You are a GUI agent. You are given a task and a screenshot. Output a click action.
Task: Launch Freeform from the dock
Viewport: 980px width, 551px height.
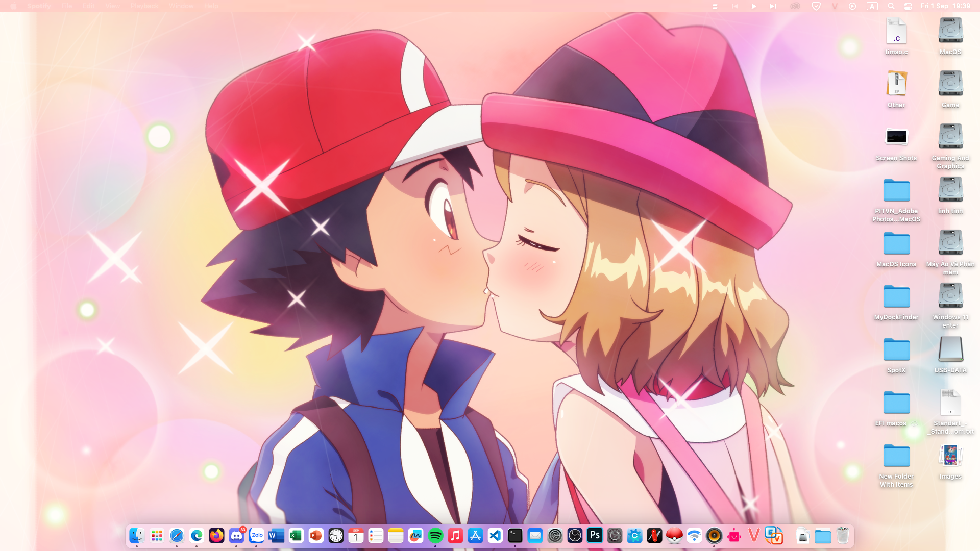(415, 536)
